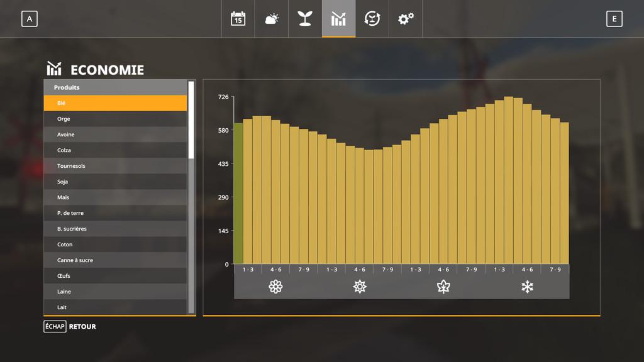The width and height of the screenshot is (644, 362).
Task: Pick Lait at the bottom of list
Action: coord(115,307)
